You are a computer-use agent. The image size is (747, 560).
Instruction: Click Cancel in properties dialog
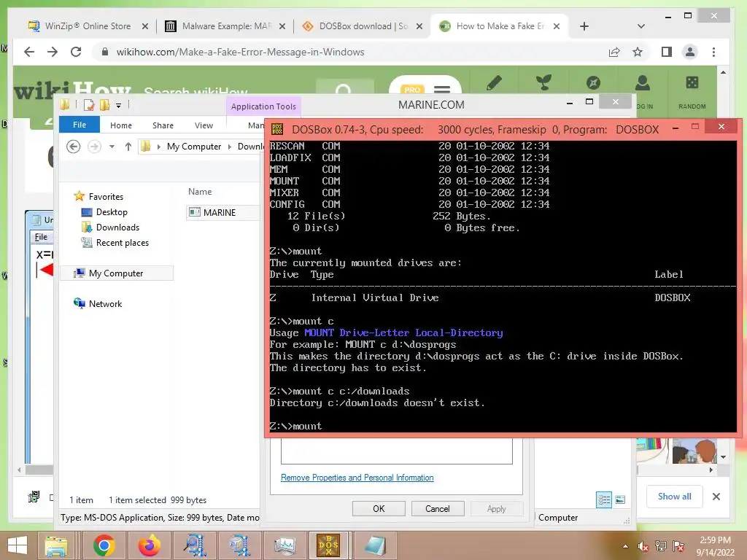tap(438, 508)
